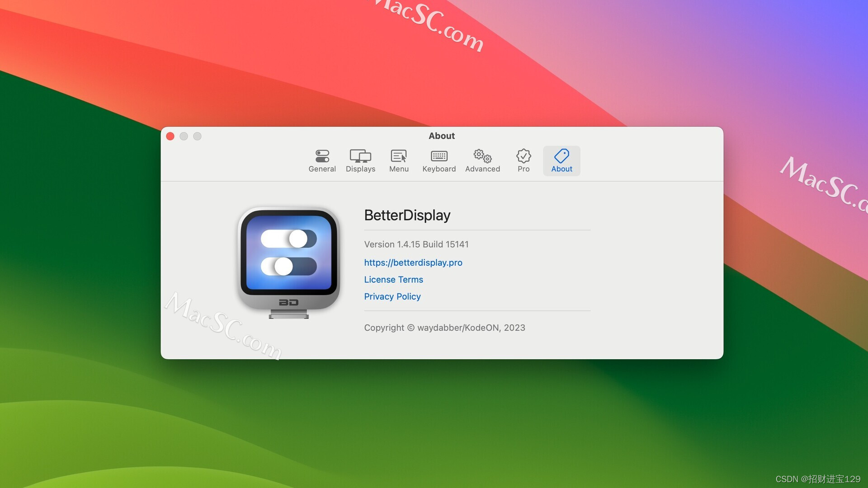
Task: Open the General settings tab
Action: pos(322,161)
